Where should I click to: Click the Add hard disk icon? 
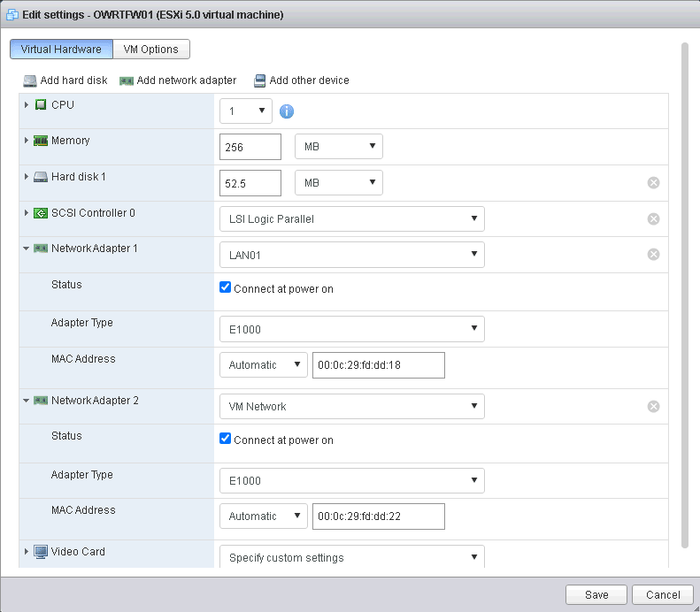[30, 80]
